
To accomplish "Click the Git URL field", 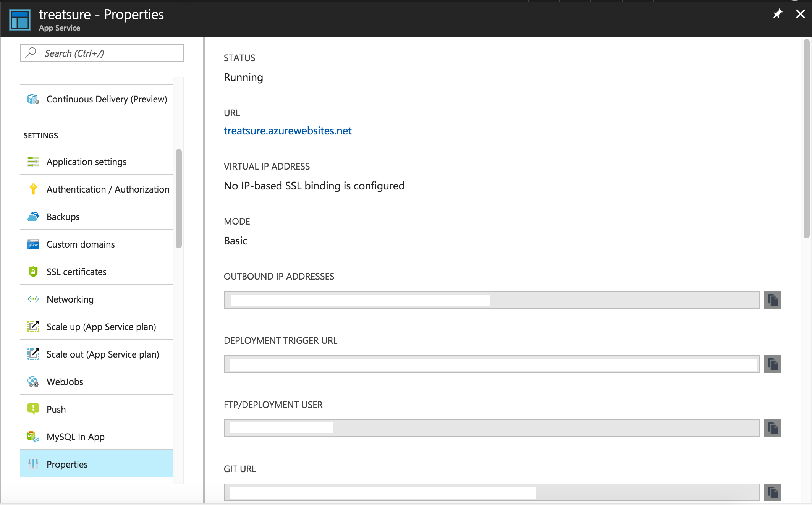I will (492, 492).
